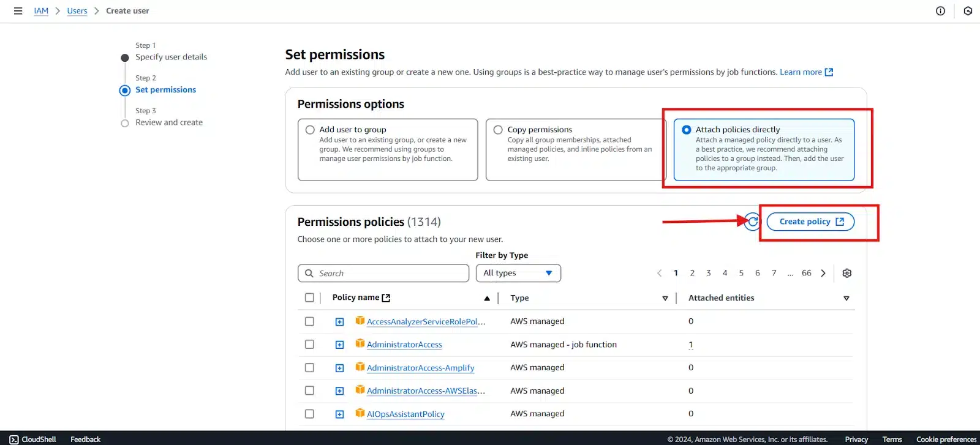
Task: Refresh the permissions policies list
Action: pos(753,222)
